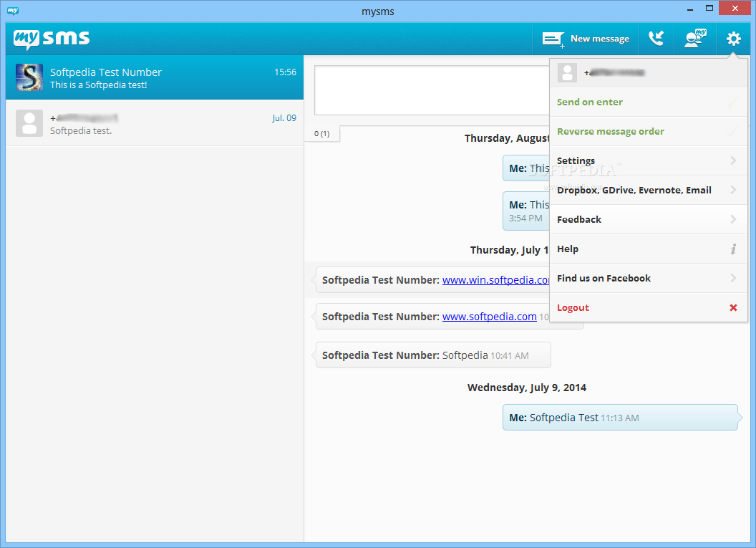Select Find us on Facebook
Image resolution: width=756 pixels, height=548 pixels.
click(x=649, y=279)
